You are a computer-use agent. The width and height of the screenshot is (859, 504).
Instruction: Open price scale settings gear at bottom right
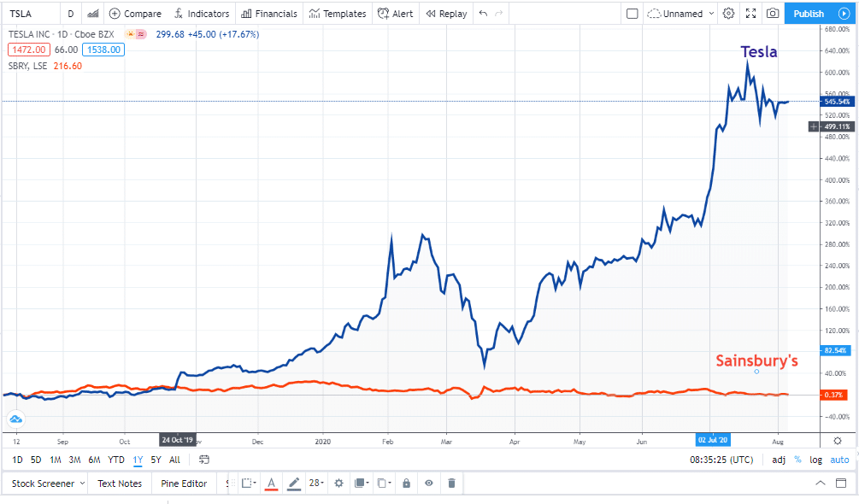tap(837, 441)
